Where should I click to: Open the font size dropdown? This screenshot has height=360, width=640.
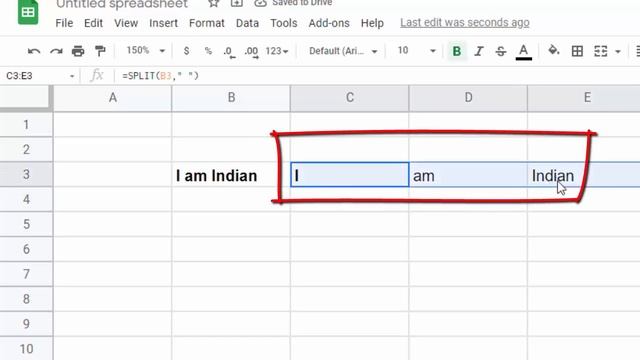416,51
